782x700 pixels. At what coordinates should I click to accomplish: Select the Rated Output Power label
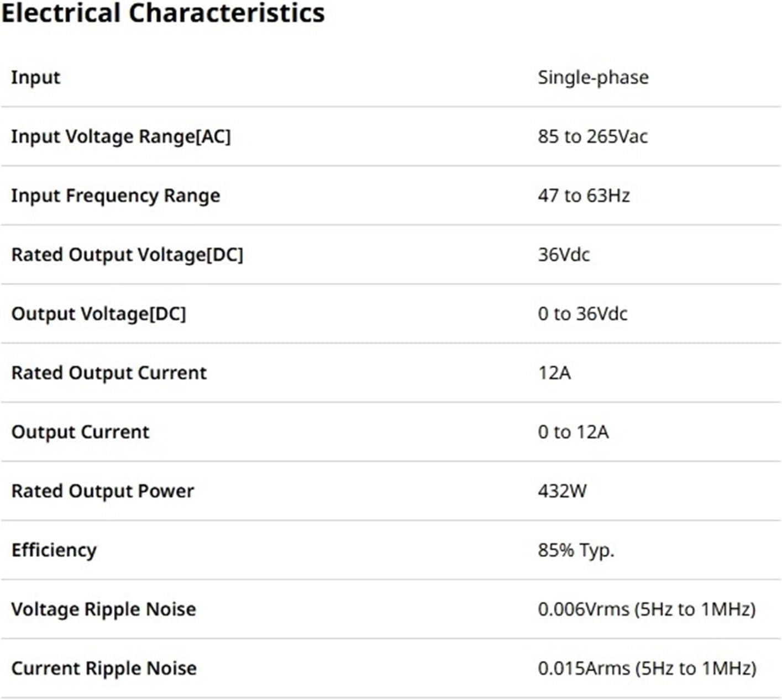103,491
